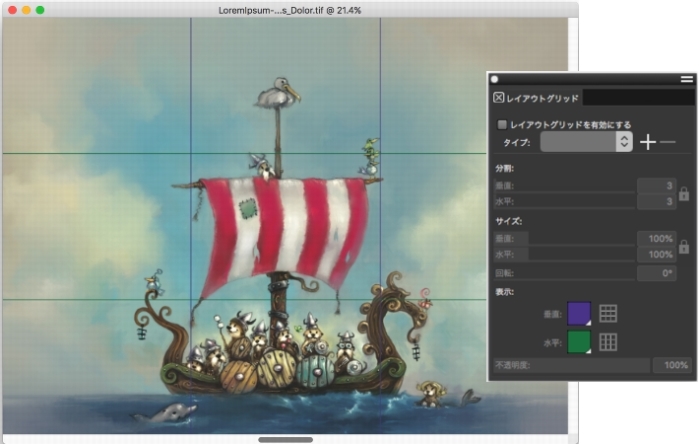This screenshot has width=700, height=444.
Task: Click the horizontal scrollbar under the image
Action: pos(285,439)
